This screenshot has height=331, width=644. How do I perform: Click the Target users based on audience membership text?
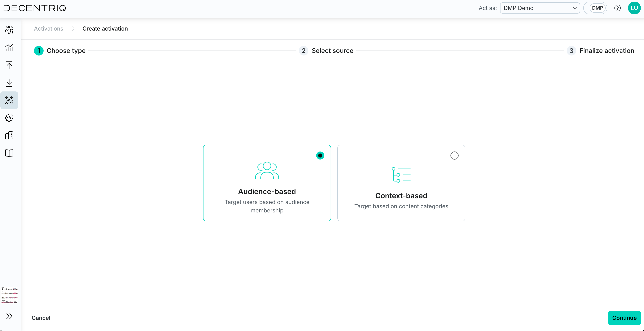(x=267, y=206)
